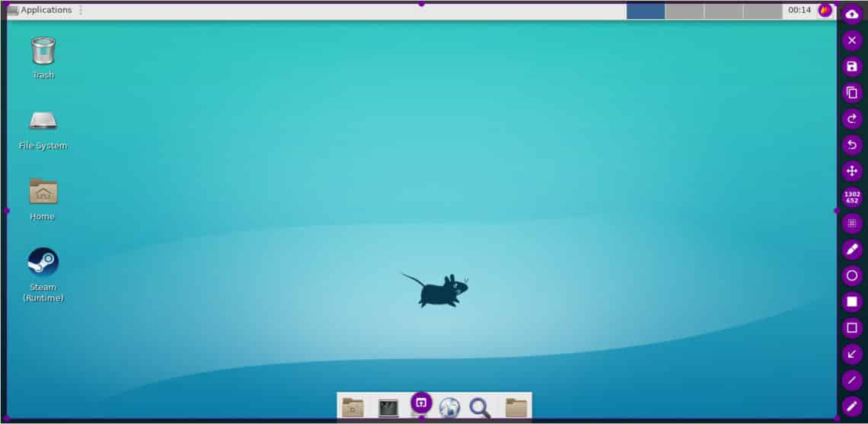868x424 pixels.
Task: Exit the capture with the X icon
Action: point(852,40)
